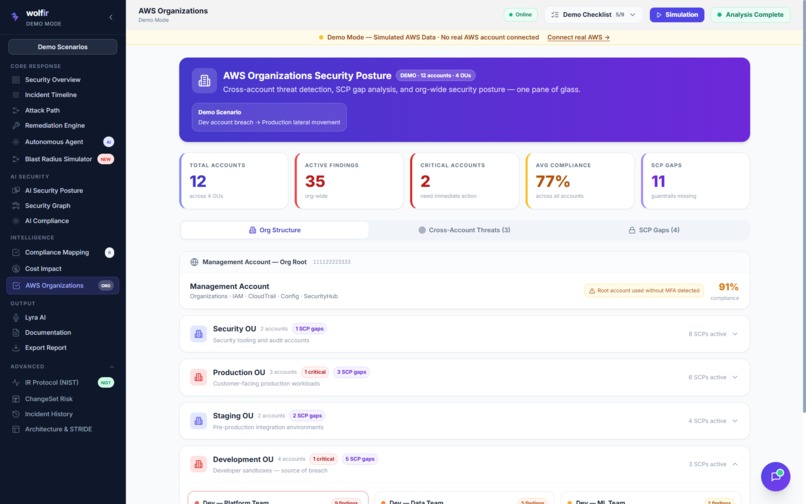Click the Staging OU building icon

(x=198, y=421)
